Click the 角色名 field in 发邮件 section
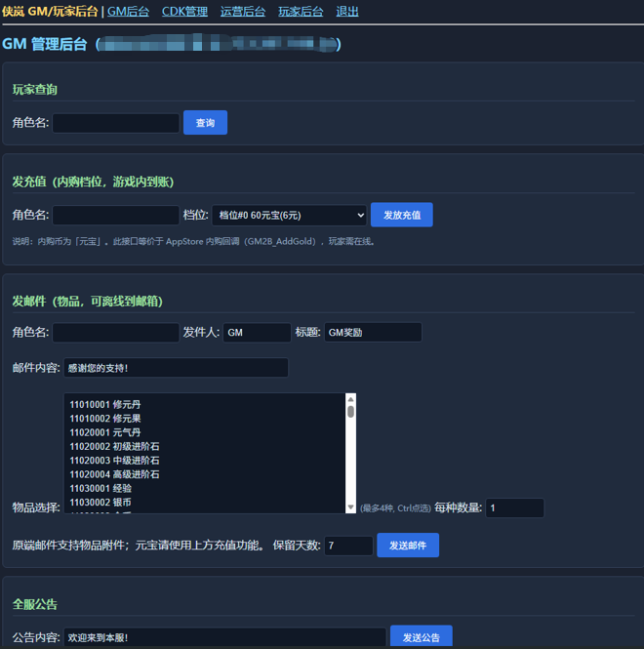 tap(116, 333)
